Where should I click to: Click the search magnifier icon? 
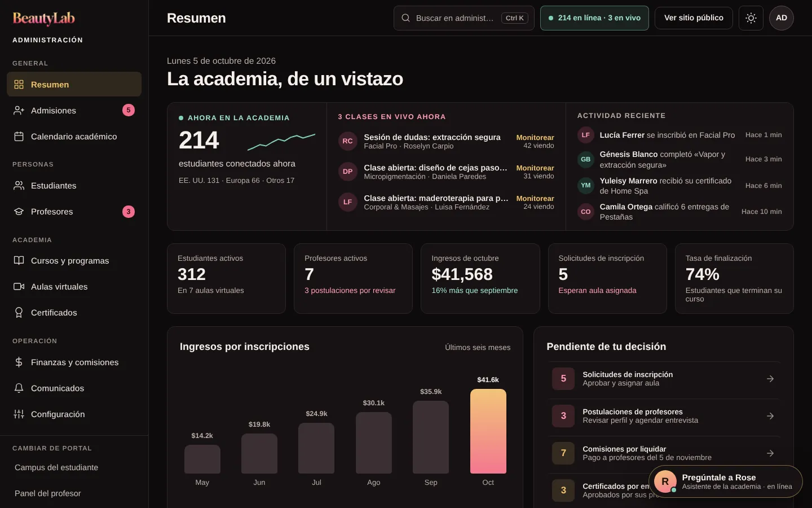click(x=405, y=18)
